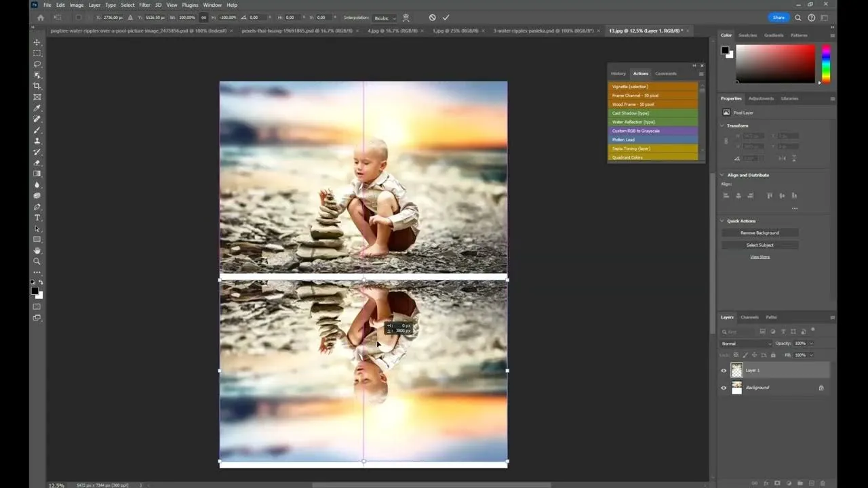Run the Sepia Toning action

point(631,148)
